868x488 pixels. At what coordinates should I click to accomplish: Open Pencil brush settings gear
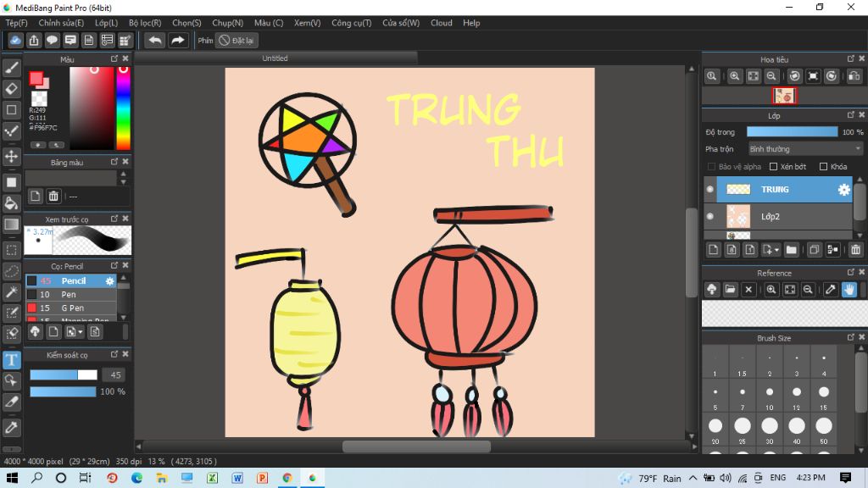(x=109, y=281)
